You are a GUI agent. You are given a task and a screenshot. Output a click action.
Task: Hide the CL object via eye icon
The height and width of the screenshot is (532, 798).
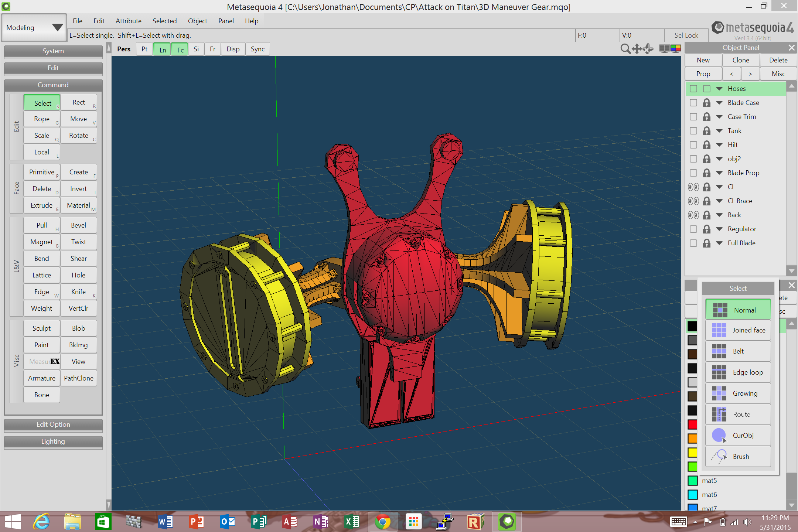click(x=693, y=187)
